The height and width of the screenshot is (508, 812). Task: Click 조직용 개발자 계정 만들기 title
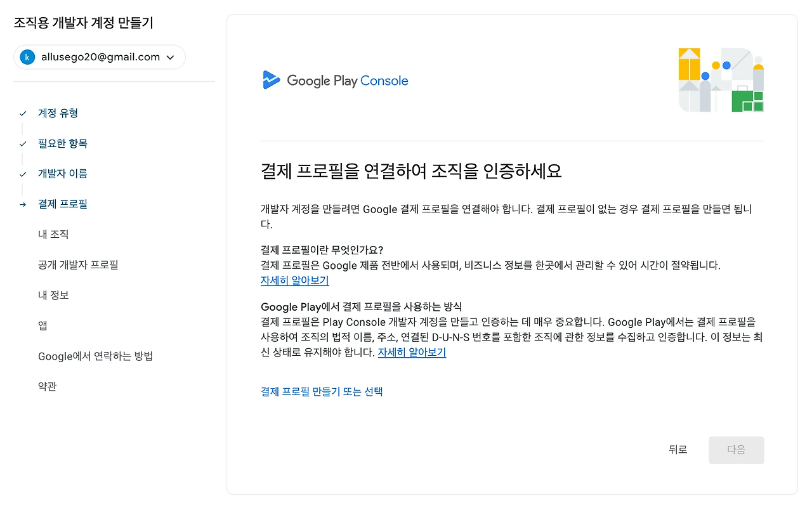click(84, 23)
